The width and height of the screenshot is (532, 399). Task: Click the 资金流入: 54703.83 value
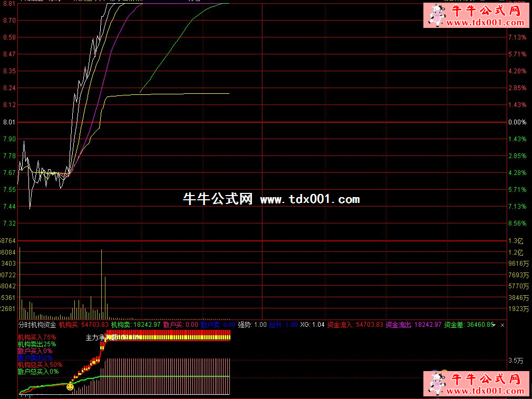point(355,325)
